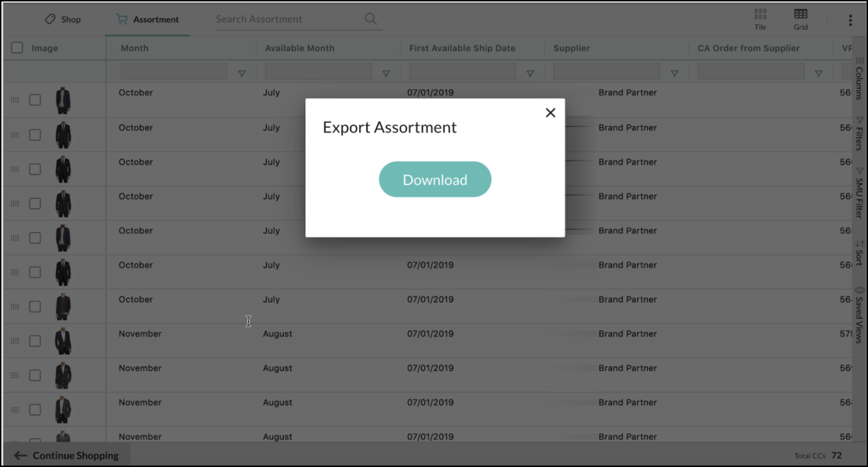
Task: Open the Available Month filter icon
Action: (386, 73)
